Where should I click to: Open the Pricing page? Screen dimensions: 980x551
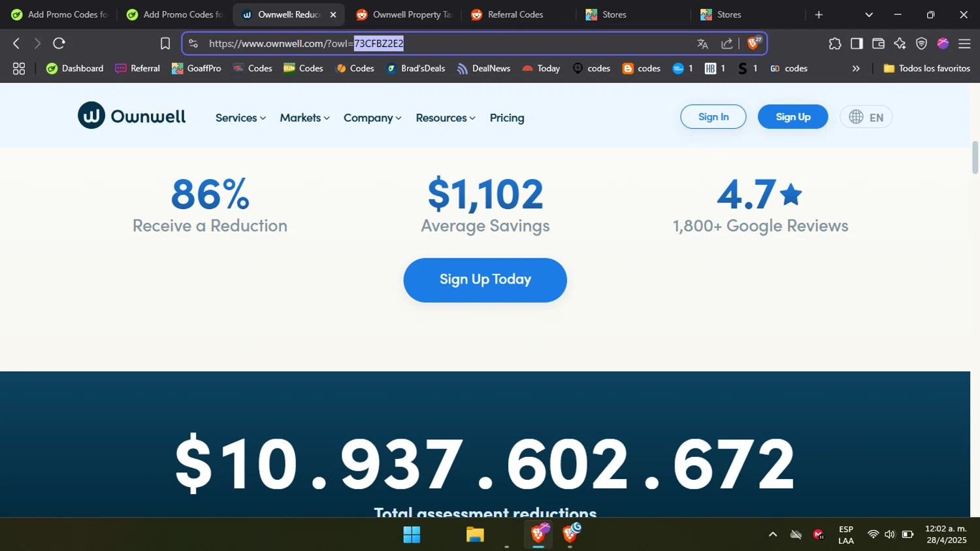click(507, 118)
